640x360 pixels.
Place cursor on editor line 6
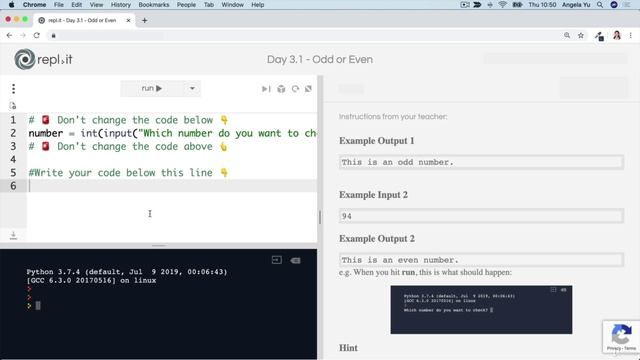click(171, 186)
